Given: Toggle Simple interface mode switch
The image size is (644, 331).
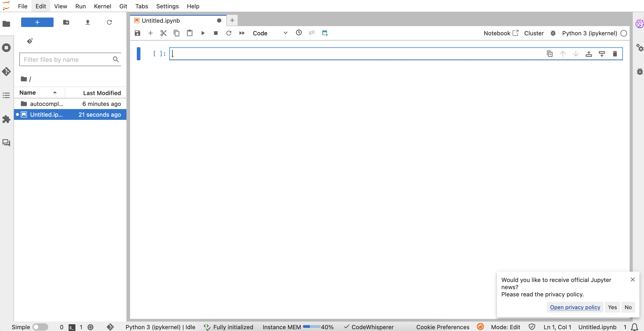Looking at the screenshot, I should (40, 327).
